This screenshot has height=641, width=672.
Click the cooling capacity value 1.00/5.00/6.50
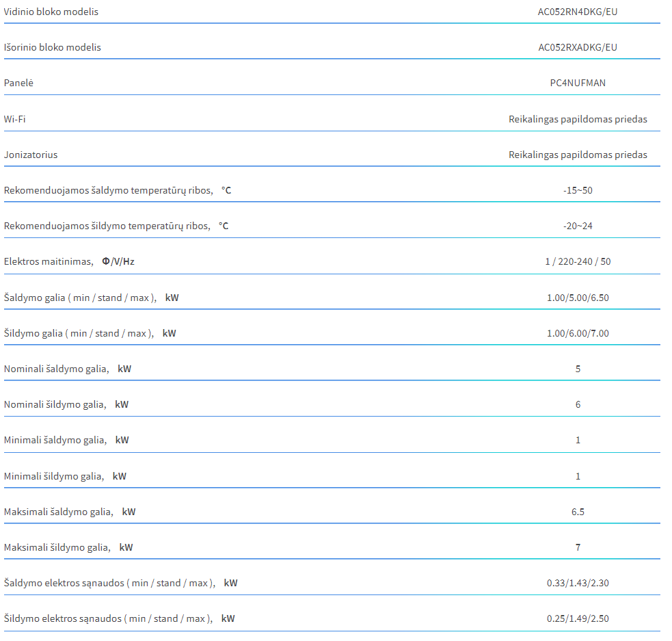point(578,298)
